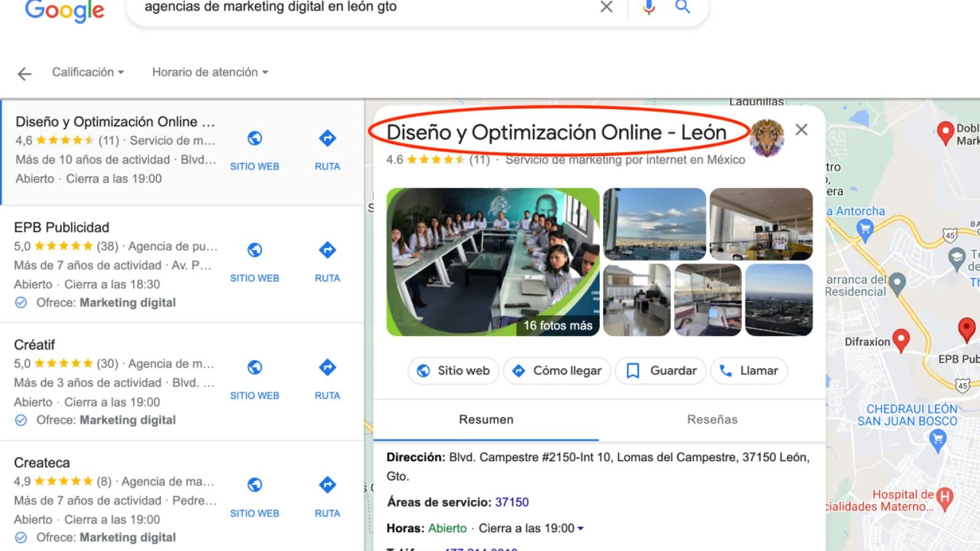Open Createca website globe icon

click(x=255, y=485)
